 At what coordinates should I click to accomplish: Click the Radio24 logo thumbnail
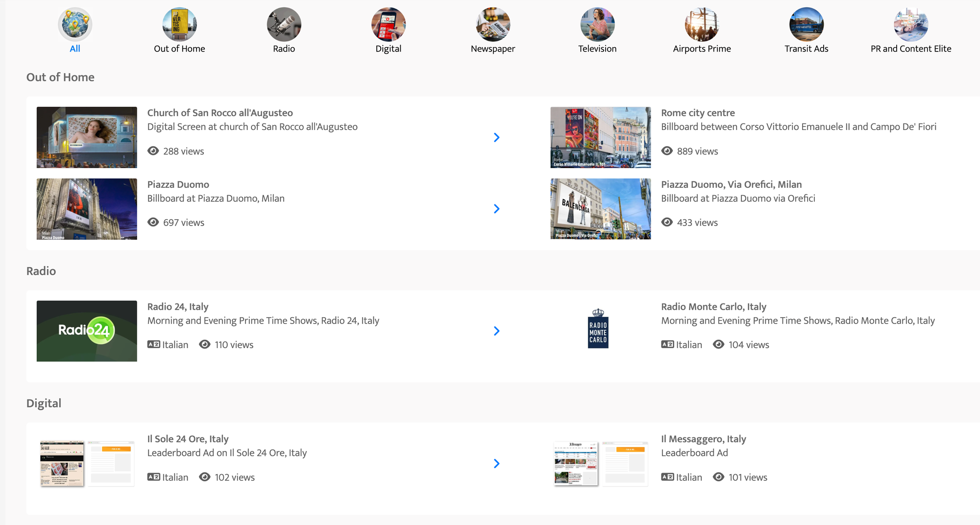(87, 331)
